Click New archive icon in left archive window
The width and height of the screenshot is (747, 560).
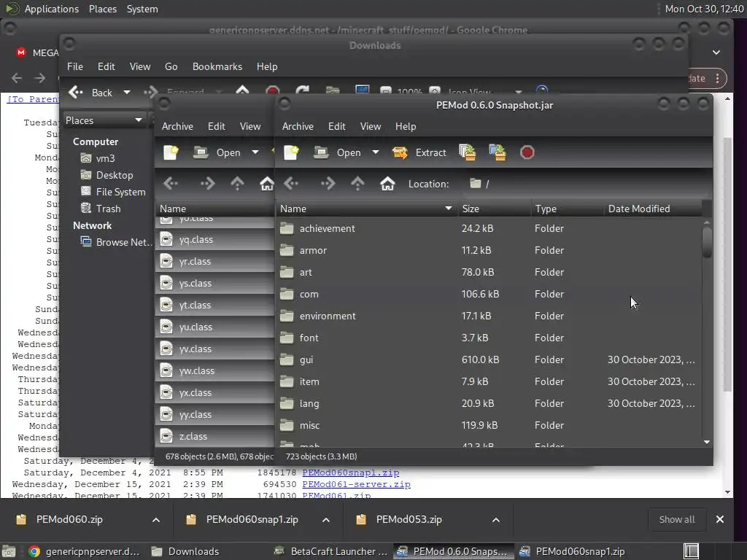[171, 152]
